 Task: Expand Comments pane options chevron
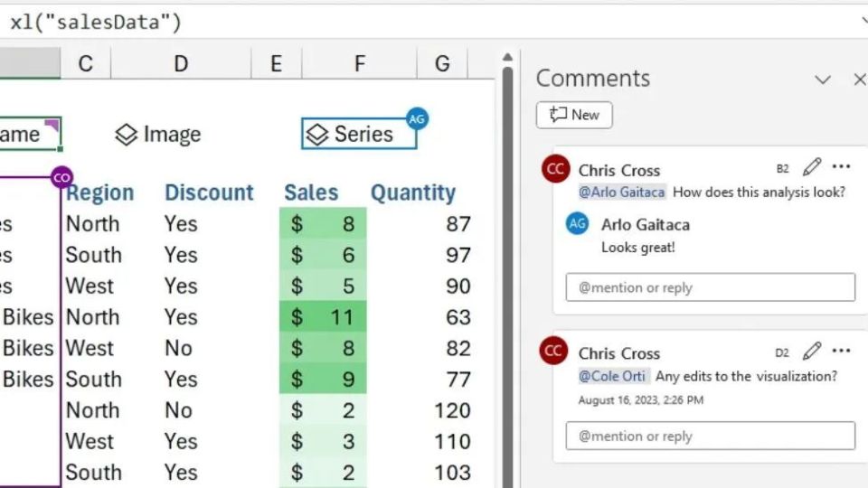point(823,80)
